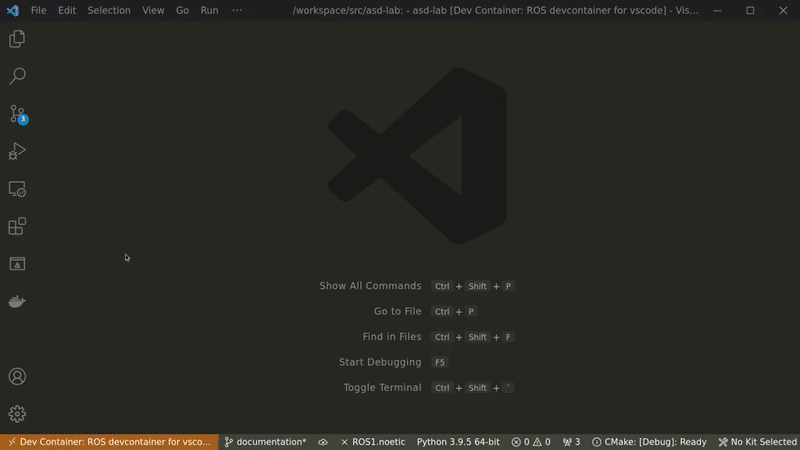Click CMake: [Debug]: Ready status item
Viewport: 800px width, 450px height.
[x=649, y=442]
